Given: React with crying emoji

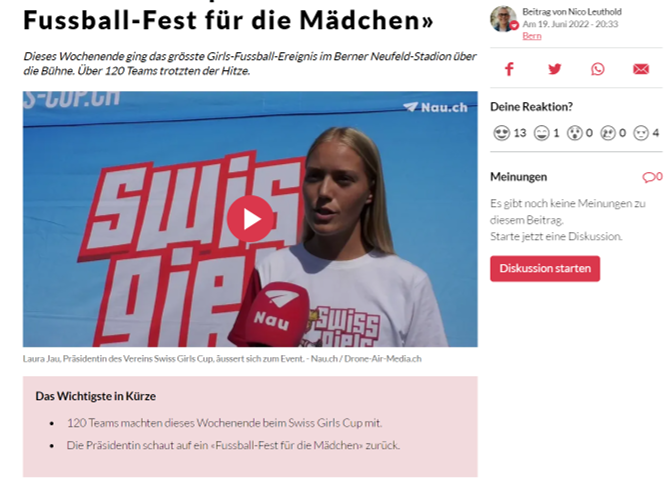Looking at the screenshot, I should point(608,133).
